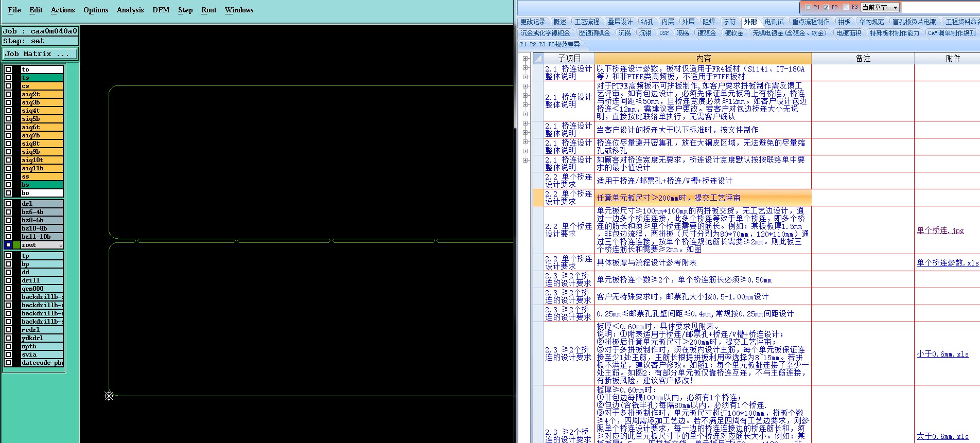Expand the top-most tree node in the outline
The width and height of the screenshot is (980, 443).
point(525,58)
